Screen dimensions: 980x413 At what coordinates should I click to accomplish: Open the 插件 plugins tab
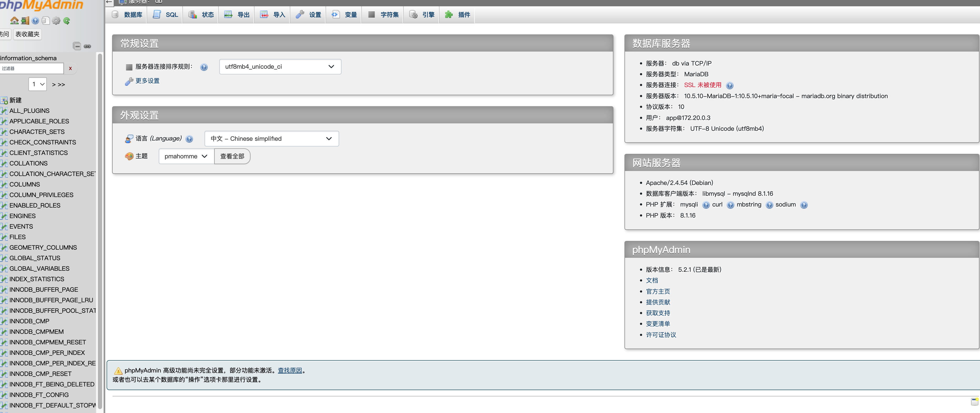[457, 14]
